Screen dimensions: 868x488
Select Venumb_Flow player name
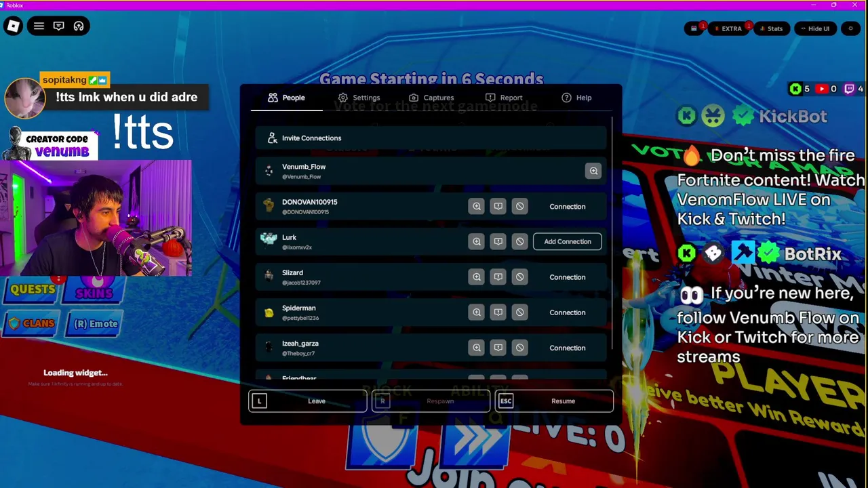(x=304, y=167)
